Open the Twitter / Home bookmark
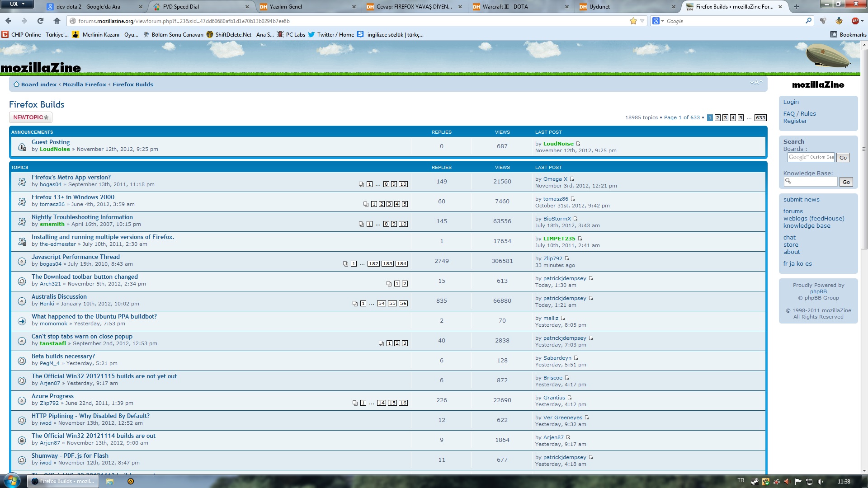This screenshot has height=488, width=868. [x=331, y=34]
